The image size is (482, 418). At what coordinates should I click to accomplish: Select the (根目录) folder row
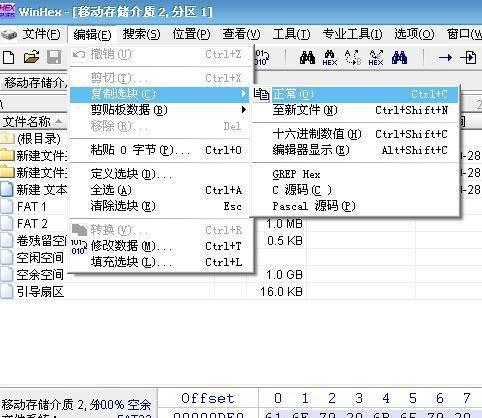point(33,138)
